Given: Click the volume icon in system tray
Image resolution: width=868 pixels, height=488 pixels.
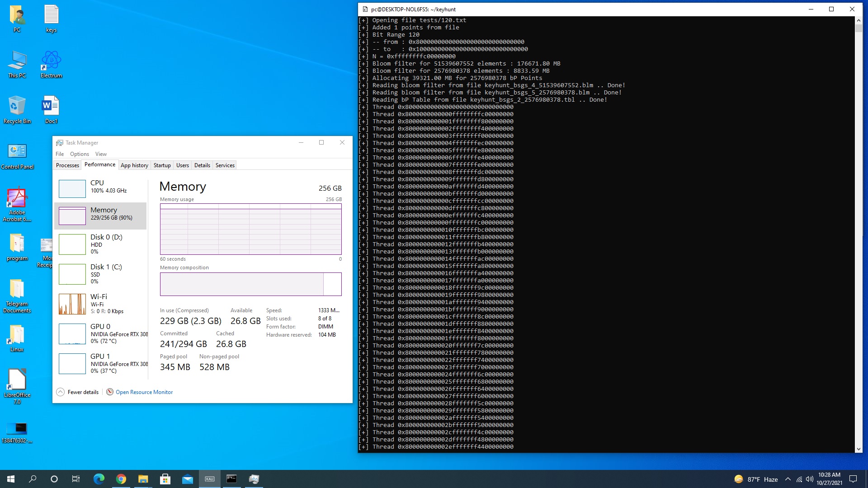Looking at the screenshot, I should click(x=809, y=479).
